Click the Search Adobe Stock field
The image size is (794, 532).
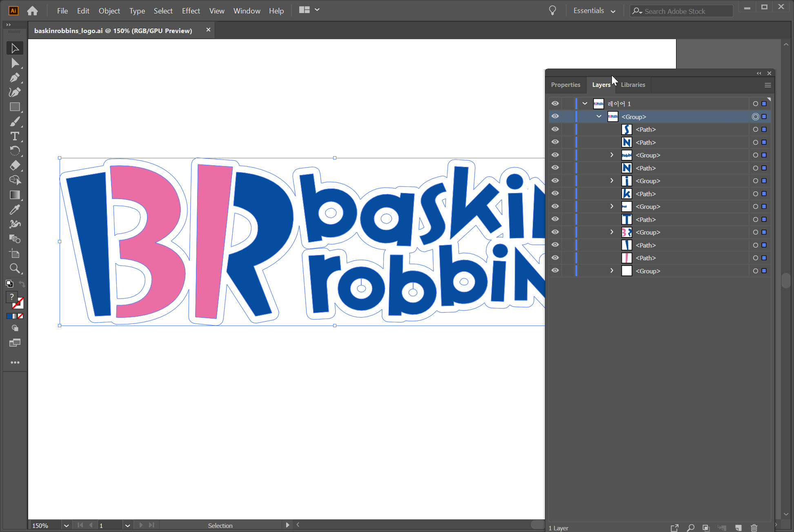682,11
